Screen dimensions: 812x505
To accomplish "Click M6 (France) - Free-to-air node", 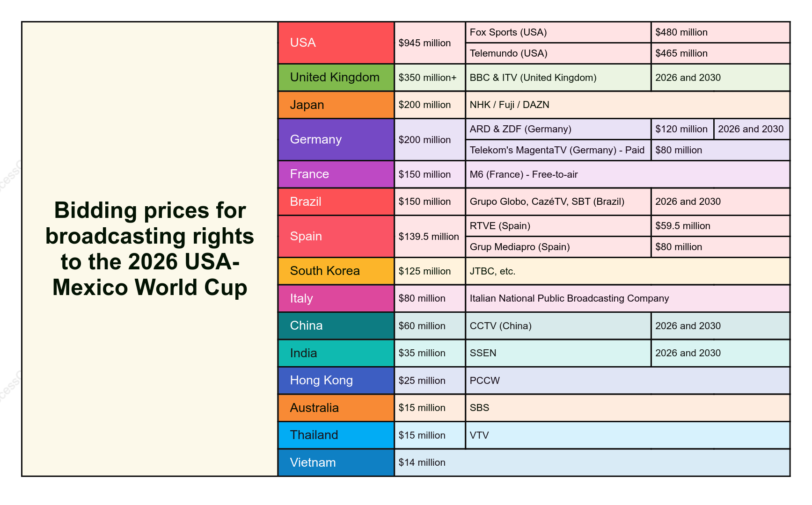I will pos(628,174).
